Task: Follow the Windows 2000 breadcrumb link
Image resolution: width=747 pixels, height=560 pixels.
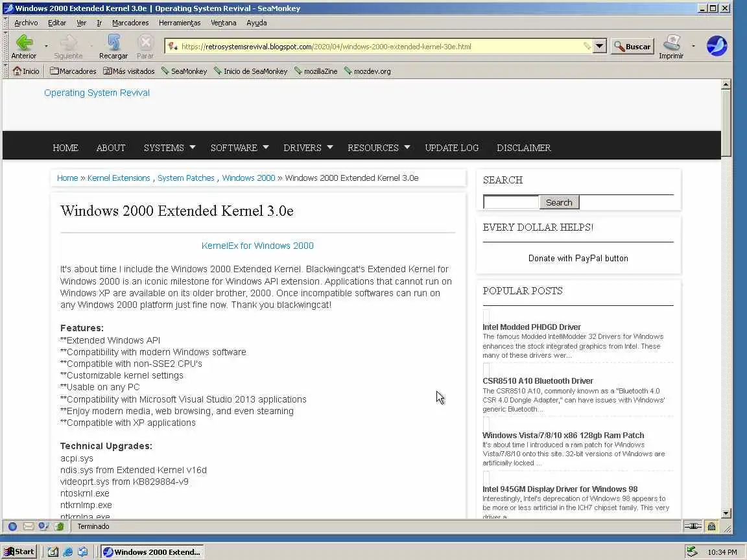Action: tap(248, 178)
